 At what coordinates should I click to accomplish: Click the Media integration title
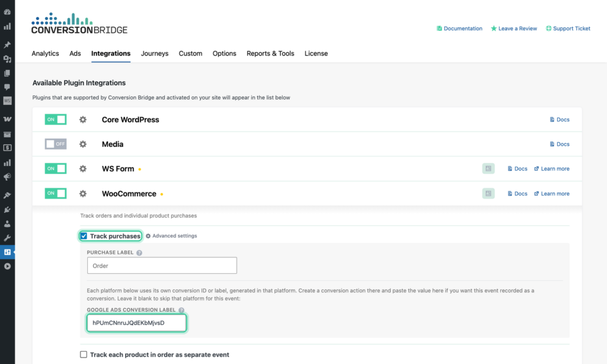click(113, 144)
